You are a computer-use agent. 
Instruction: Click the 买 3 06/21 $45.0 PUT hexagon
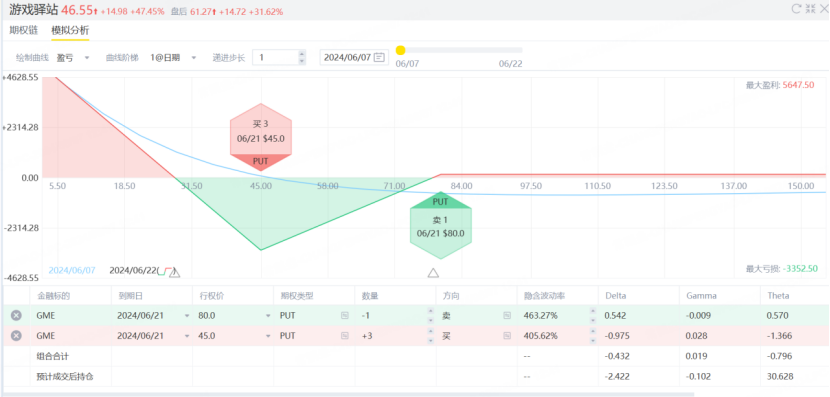coord(261,137)
